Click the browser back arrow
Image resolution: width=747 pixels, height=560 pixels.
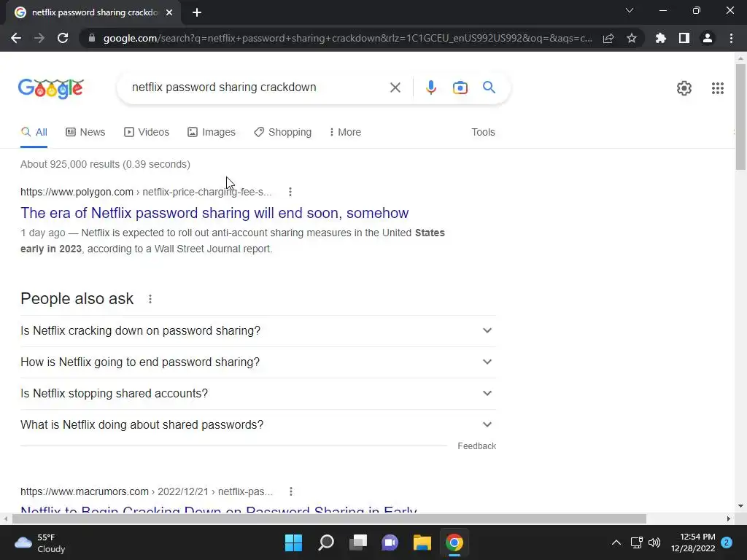(16, 38)
